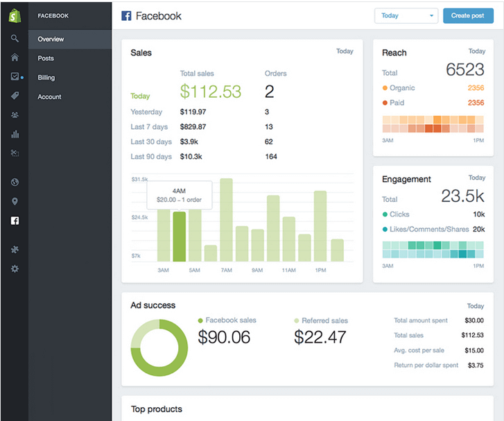504x421 pixels.
Task: Open the Posts menu item
Action: (x=46, y=58)
